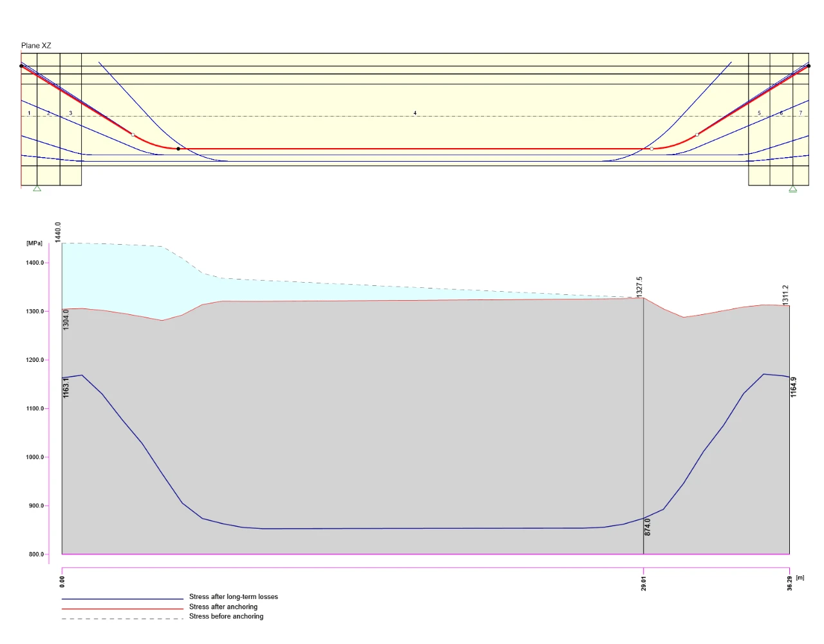Click the 1100.0 axis tick label
This screenshot has width=824, height=644.
(35, 409)
